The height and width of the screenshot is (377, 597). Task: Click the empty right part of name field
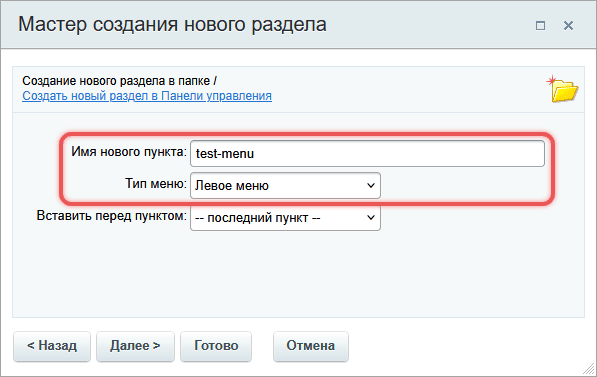[438, 153]
